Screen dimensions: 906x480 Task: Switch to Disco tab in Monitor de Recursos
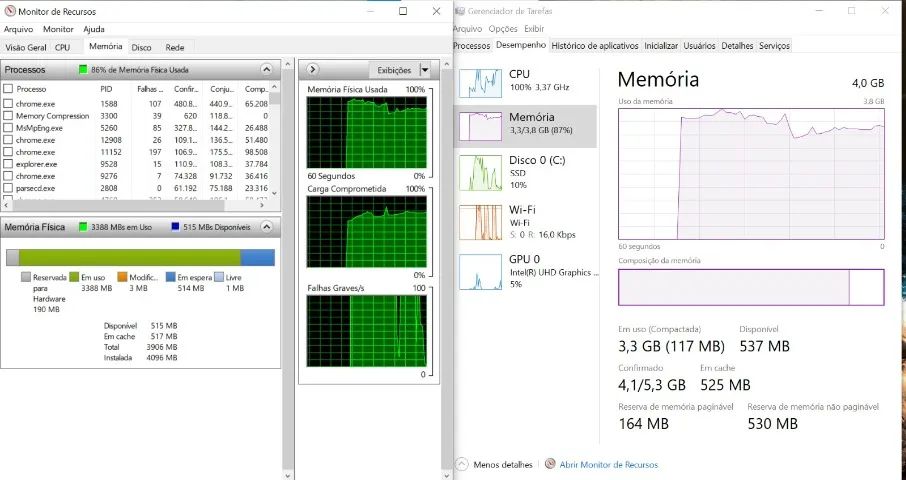coord(141,47)
